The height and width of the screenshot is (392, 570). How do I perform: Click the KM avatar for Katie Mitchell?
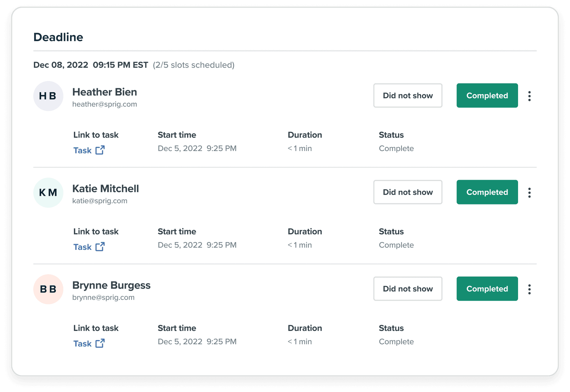(48, 193)
